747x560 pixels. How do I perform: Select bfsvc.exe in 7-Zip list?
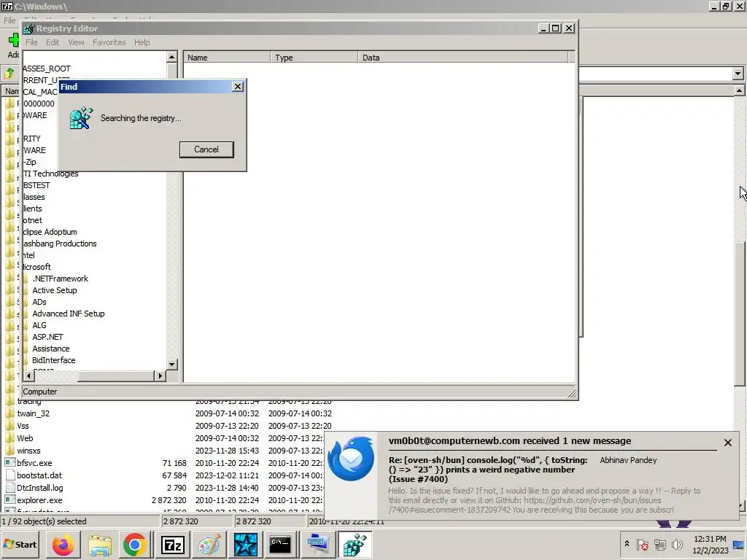[x=34, y=463]
